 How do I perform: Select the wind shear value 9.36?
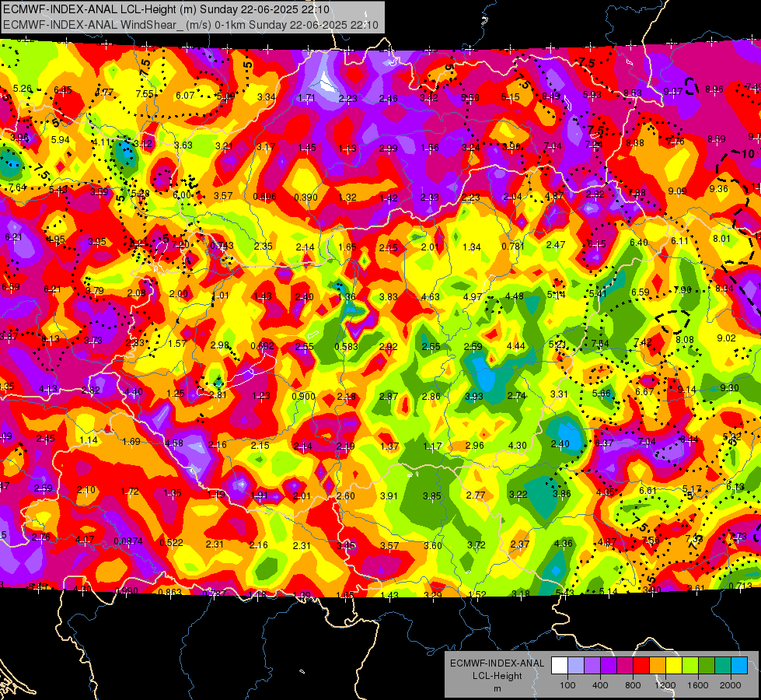718,189
